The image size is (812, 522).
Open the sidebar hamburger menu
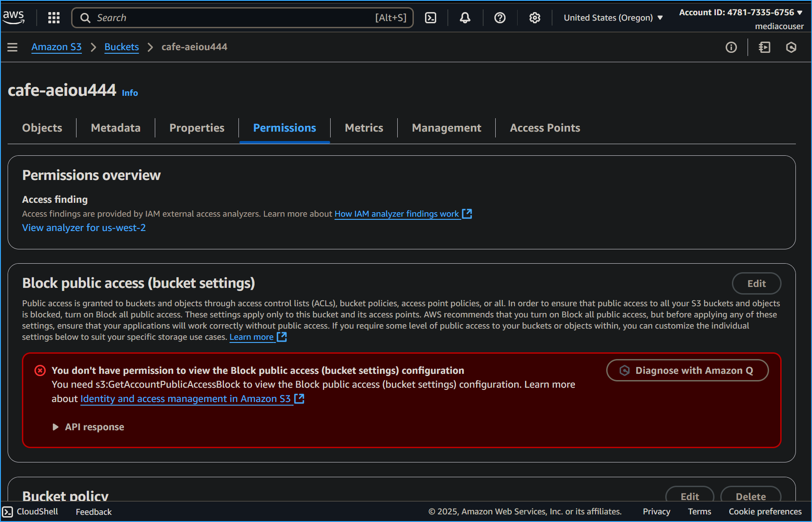[x=12, y=47]
